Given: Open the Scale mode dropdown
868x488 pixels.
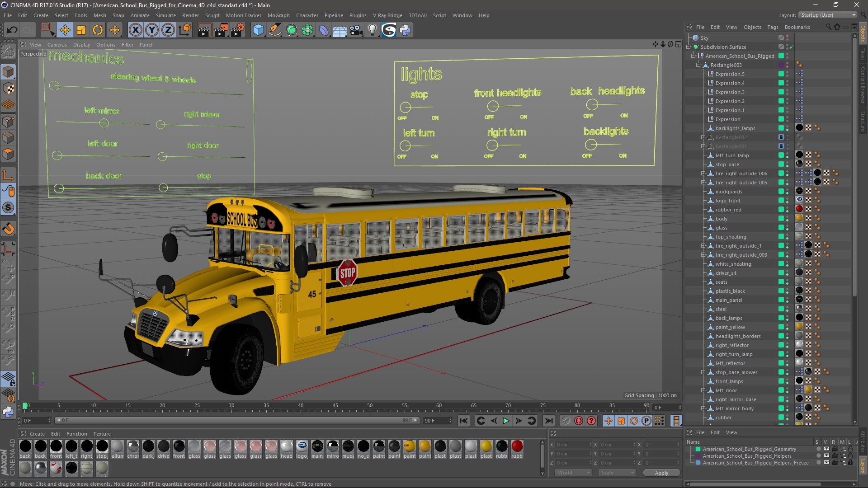Looking at the screenshot, I should (x=617, y=473).
